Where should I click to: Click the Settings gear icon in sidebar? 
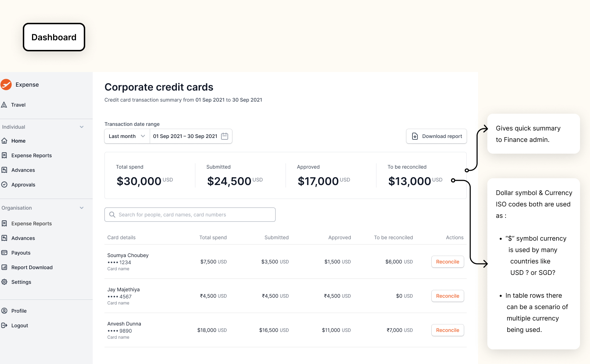point(4,282)
